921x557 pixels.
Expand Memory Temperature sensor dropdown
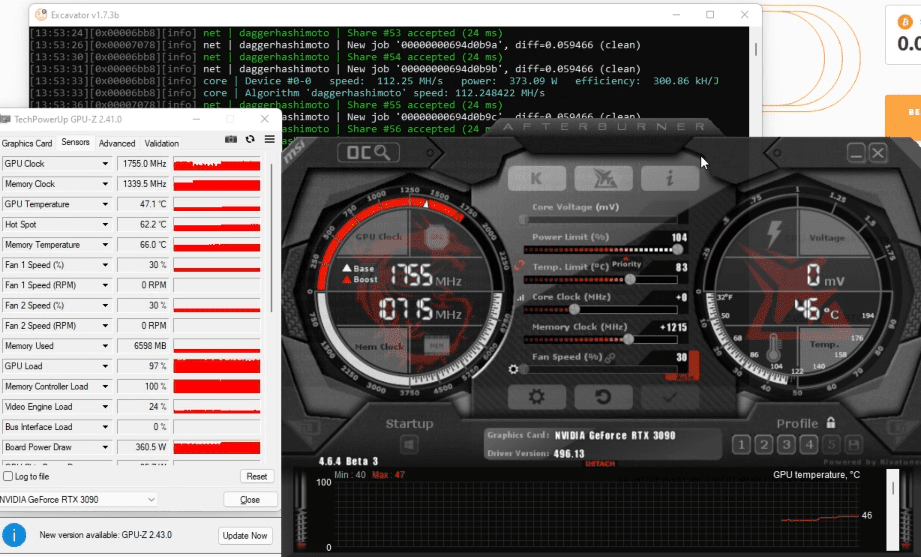pos(105,245)
